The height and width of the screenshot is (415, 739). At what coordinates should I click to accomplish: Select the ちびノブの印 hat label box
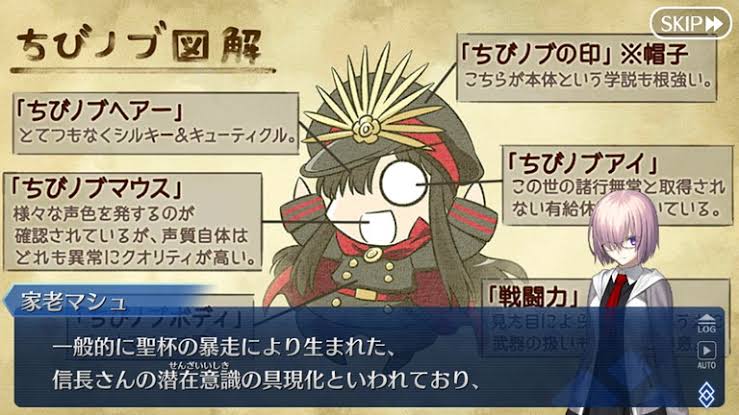coord(586,67)
